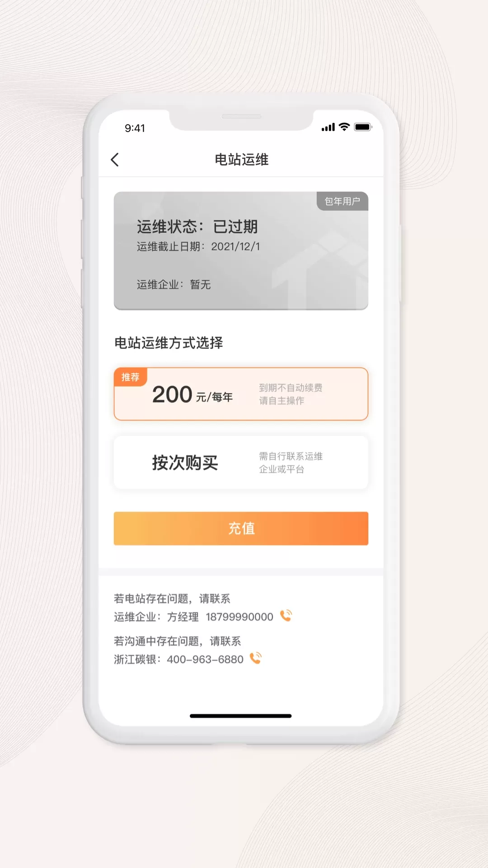Tap the 电站运维 page title
488x868 pixels.
(242, 160)
